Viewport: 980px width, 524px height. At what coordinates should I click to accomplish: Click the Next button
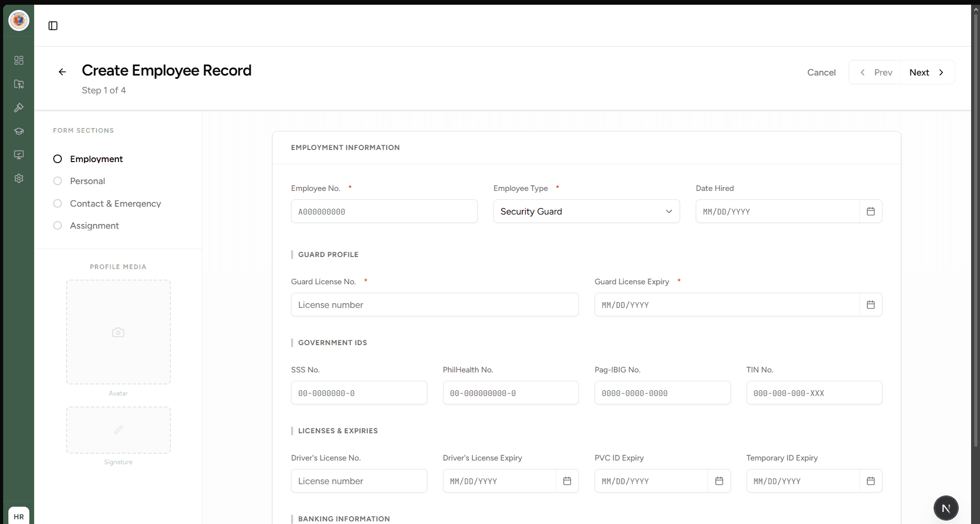click(928, 72)
